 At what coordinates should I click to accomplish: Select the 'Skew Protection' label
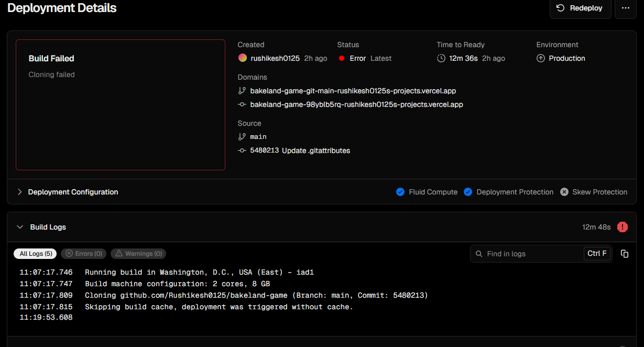pos(600,192)
